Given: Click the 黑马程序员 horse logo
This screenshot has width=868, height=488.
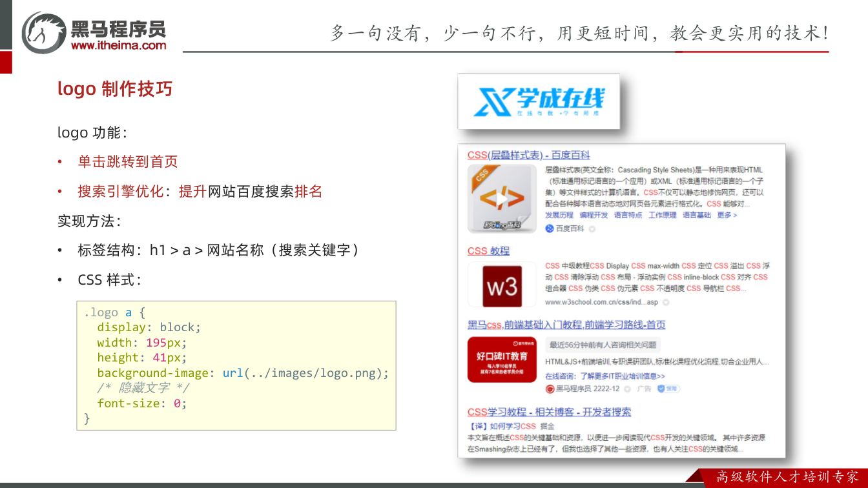Looking at the screenshot, I should point(45,32).
